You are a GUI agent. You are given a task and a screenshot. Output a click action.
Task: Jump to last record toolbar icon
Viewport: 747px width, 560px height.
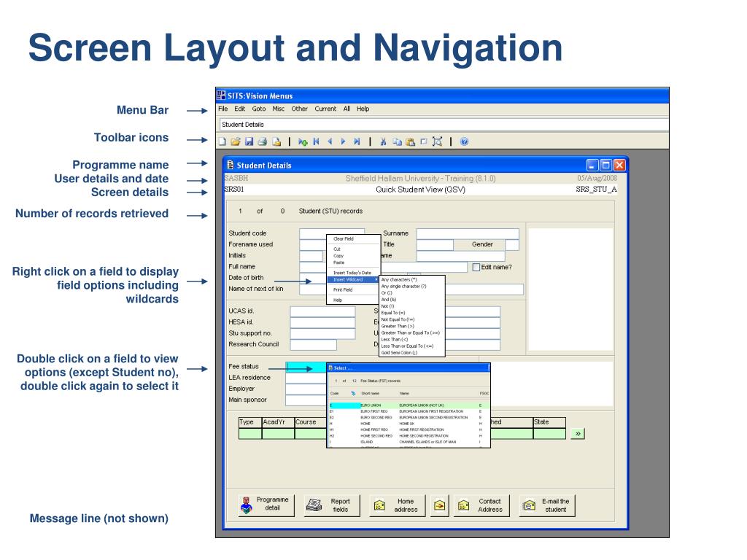click(x=357, y=142)
